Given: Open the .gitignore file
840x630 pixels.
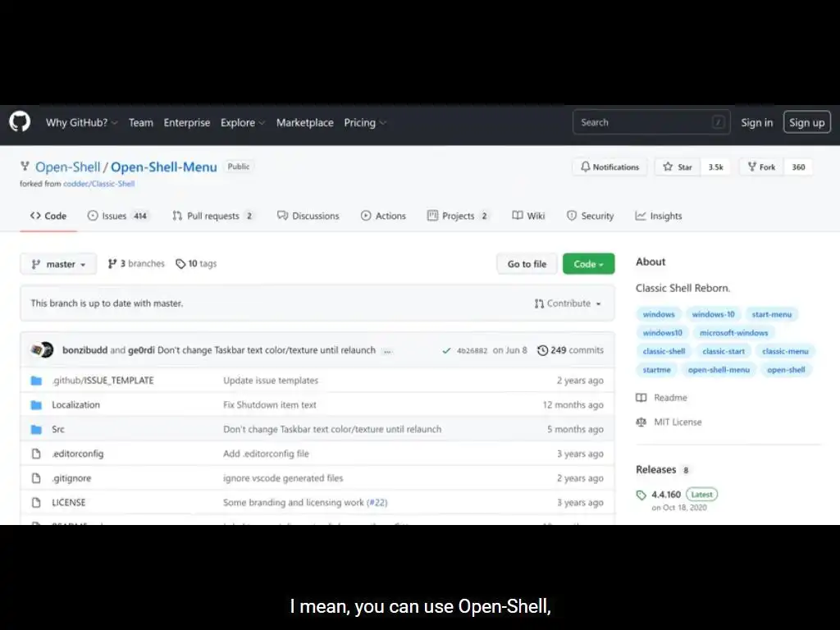Looking at the screenshot, I should (x=71, y=478).
